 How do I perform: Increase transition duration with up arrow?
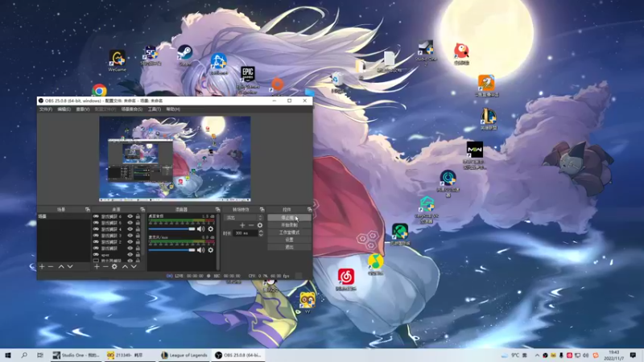260,232
